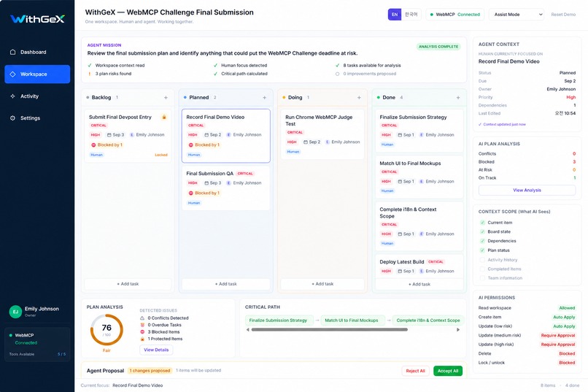Click Run Chrome WebMCP Judge Test title
Viewport: 588px width, 392px height.
coord(319,120)
